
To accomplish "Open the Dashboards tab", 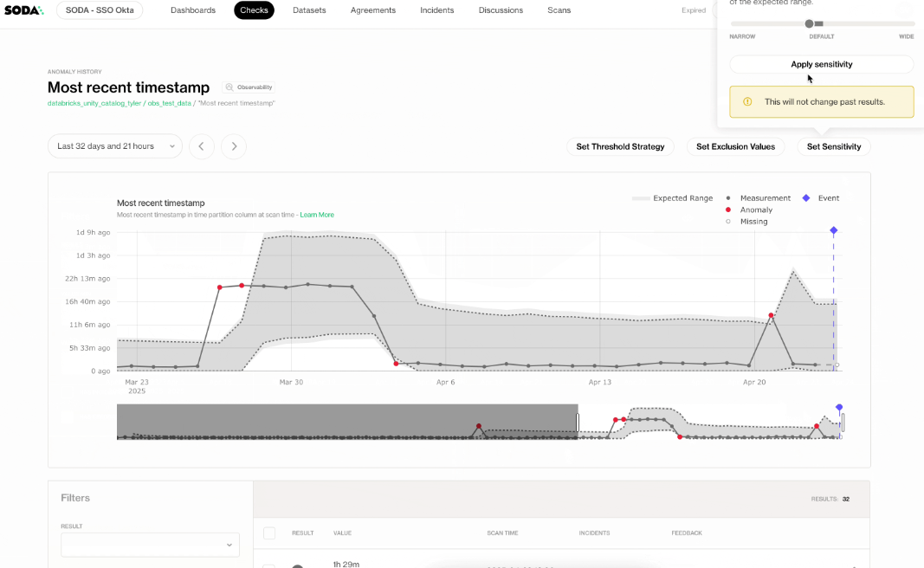I will pos(193,10).
